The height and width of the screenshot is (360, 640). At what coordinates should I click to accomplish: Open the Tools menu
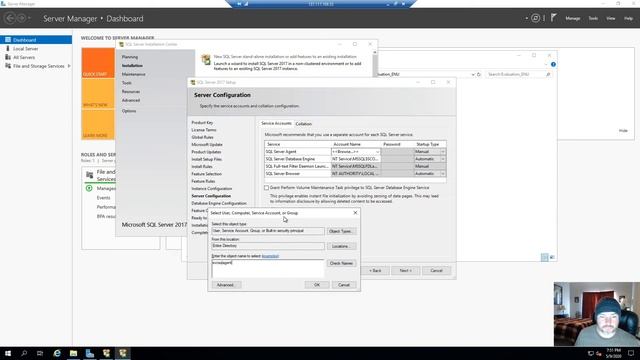(593, 18)
